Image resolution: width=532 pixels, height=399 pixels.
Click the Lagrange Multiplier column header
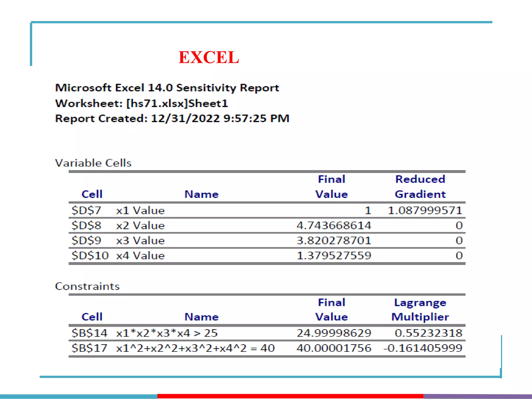coord(420,309)
